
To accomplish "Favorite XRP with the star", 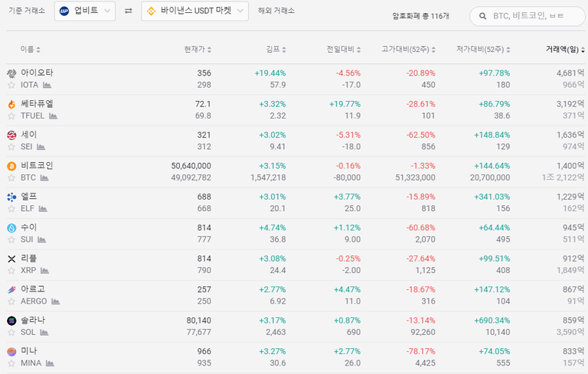I will [11, 271].
